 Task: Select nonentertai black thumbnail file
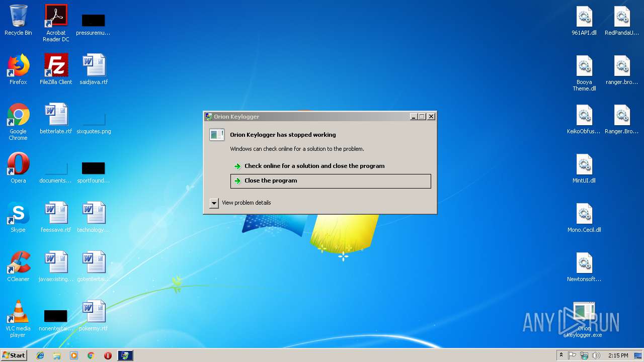[x=56, y=321]
